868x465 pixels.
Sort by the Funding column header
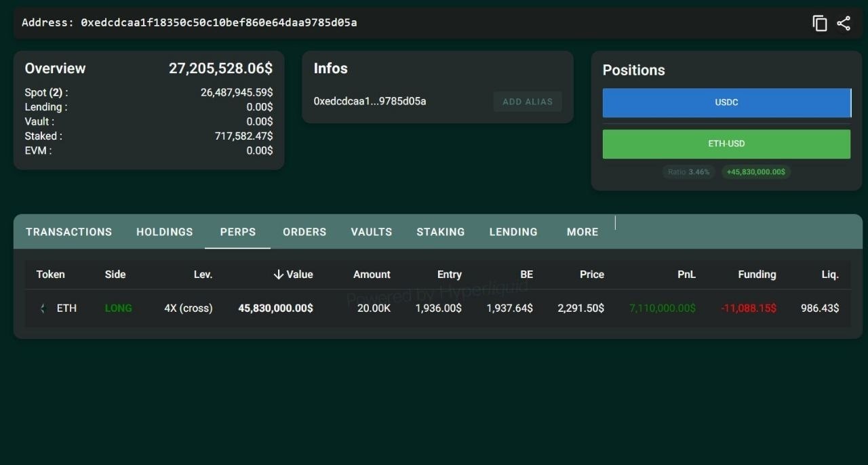[757, 275]
